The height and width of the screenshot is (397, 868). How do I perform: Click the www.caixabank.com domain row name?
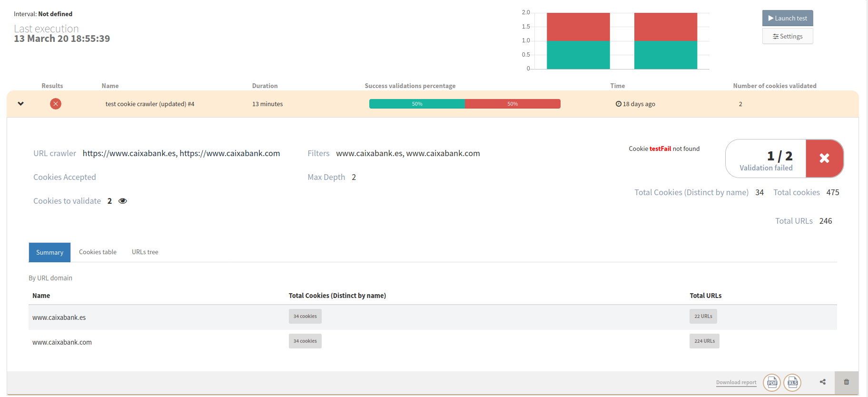(62, 342)
